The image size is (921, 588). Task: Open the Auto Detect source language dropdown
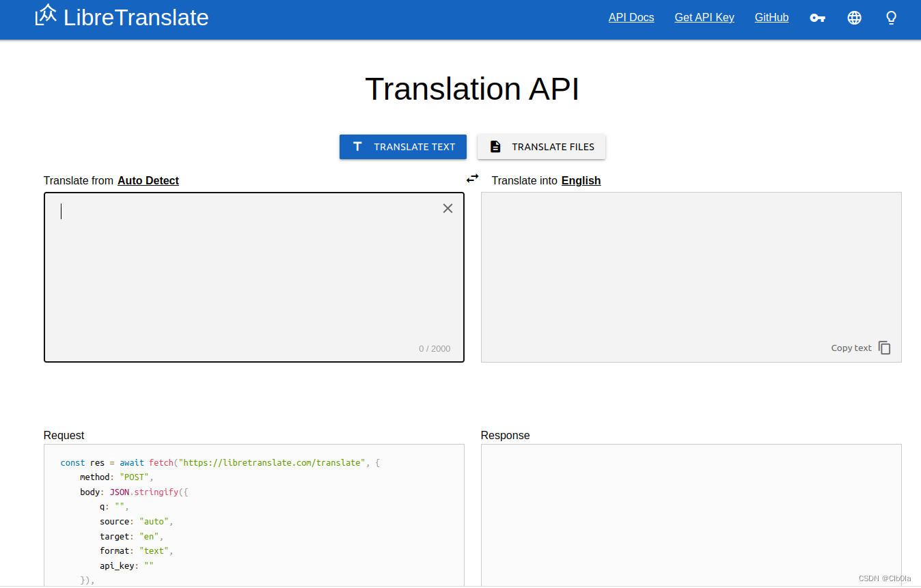coord(148,180)
